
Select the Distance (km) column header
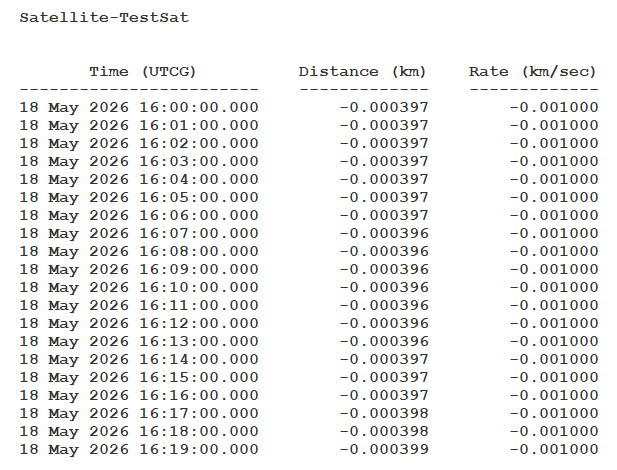click(x=362, y=72)
